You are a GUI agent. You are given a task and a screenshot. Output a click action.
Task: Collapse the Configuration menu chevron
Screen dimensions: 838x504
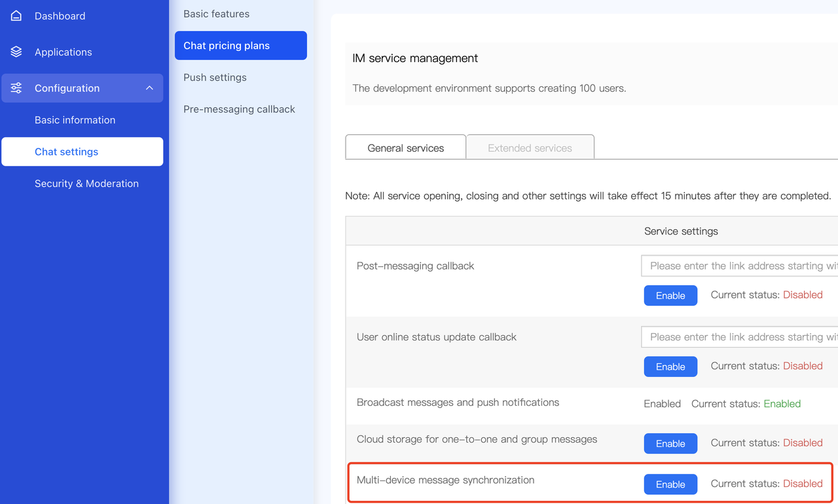[149, 88]
